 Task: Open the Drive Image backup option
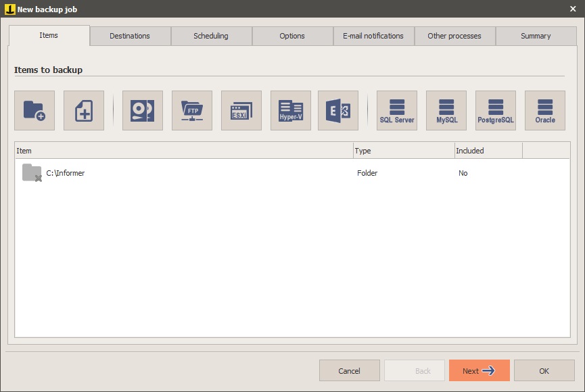click(142, 109)
